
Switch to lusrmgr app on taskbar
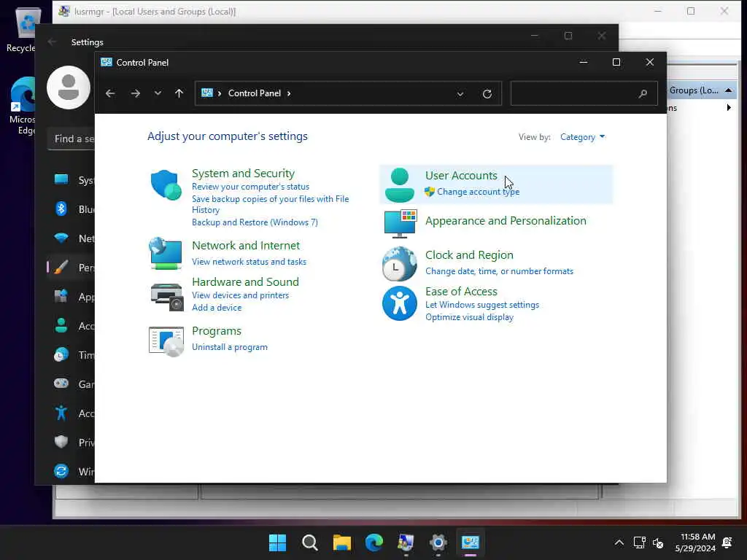tap(406, 542)
